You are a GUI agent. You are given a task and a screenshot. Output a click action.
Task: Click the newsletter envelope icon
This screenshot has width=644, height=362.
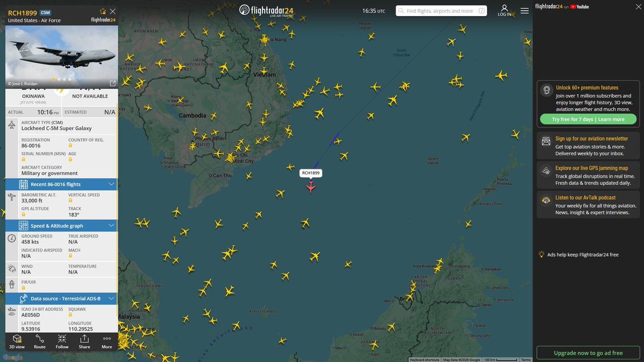546,141
